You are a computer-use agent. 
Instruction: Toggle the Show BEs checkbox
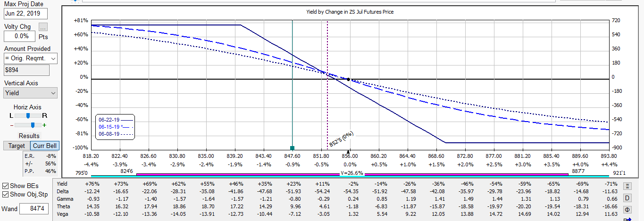[x=5, y=186]
